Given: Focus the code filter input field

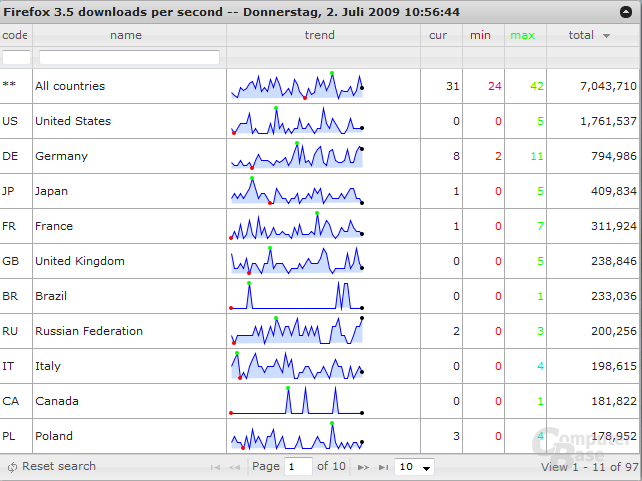Looking at the screenshot, I should [16, 57].
